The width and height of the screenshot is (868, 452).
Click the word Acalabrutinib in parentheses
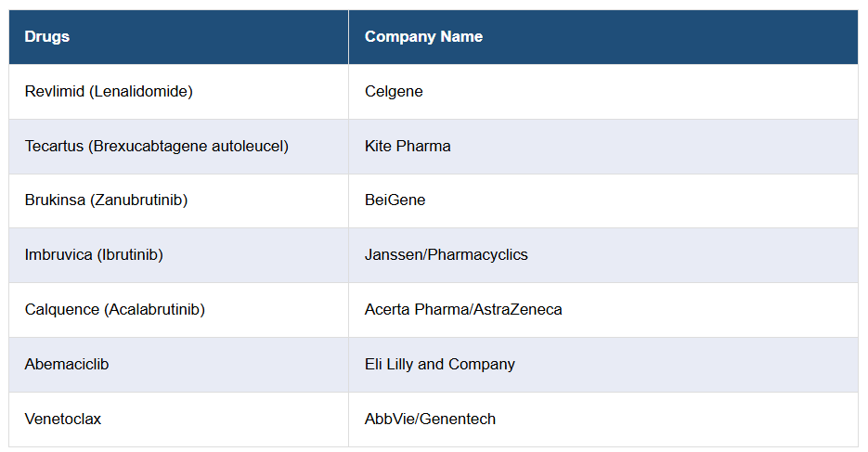pyautogui.click(x=156, y=310)
